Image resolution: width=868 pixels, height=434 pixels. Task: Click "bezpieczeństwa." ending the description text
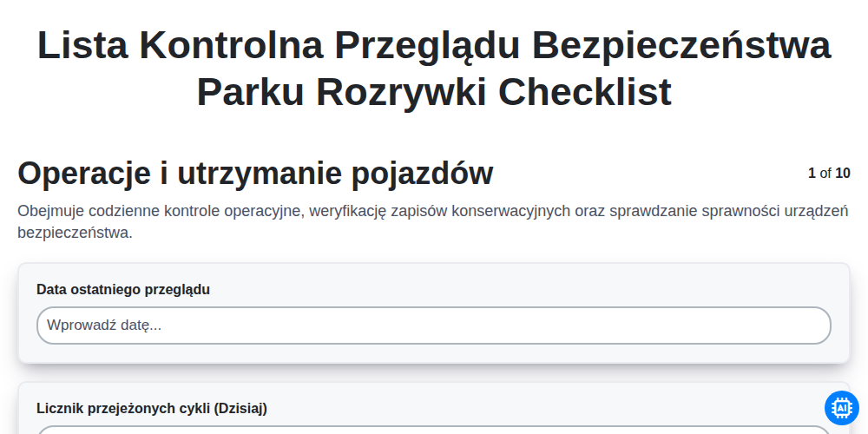coord(76,233)
